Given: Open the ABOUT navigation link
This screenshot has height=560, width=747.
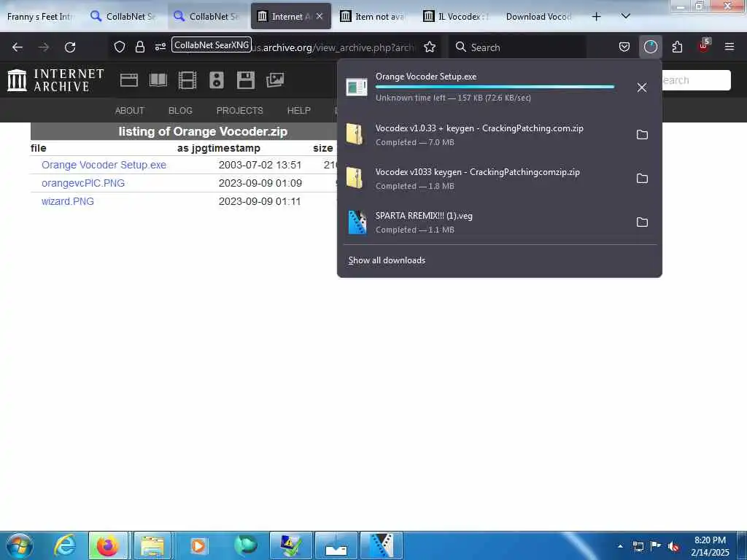Looking at the screenshot, I should (130, 111).
